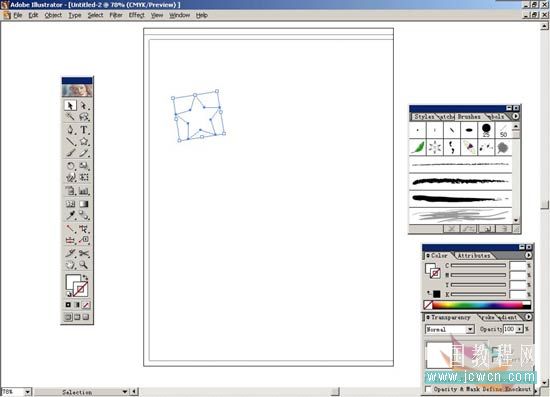Viewport: 550px width, 397px height.
Task: Switch to the Attributes tab
Action: pos(474,256)
